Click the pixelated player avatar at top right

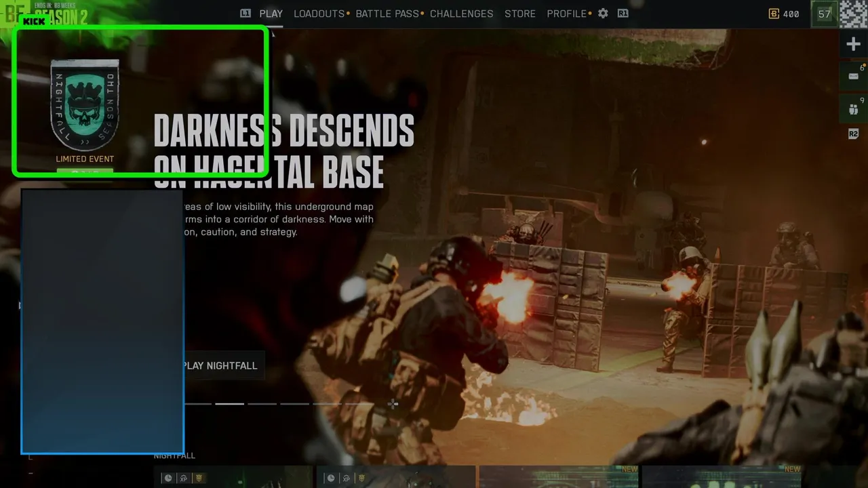pyautogui.click(x=853, y=14)
